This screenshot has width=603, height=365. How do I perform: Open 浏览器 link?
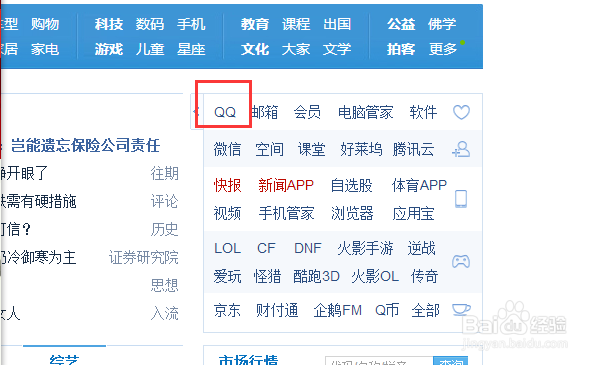pos(352,213)
